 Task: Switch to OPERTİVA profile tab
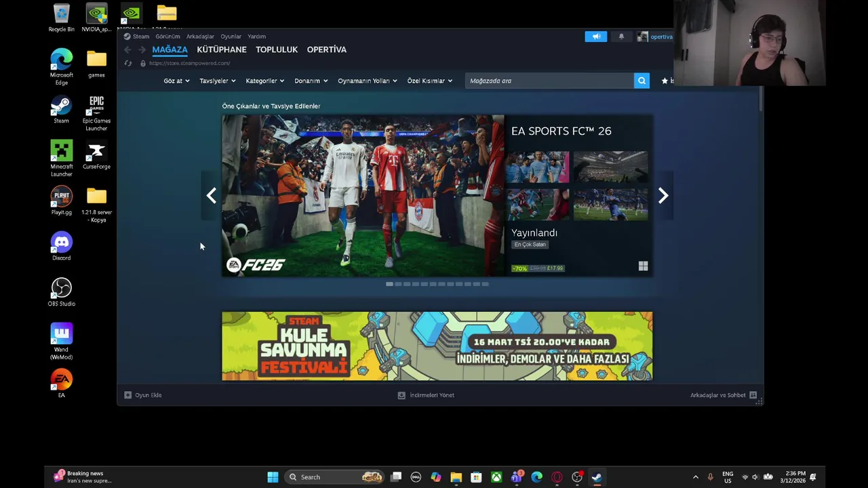point(327,49)
